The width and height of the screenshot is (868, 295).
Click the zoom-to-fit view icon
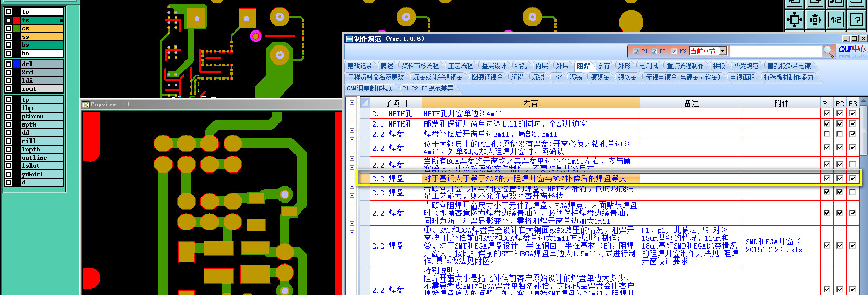pyautogui.click(x=794, y=20)
